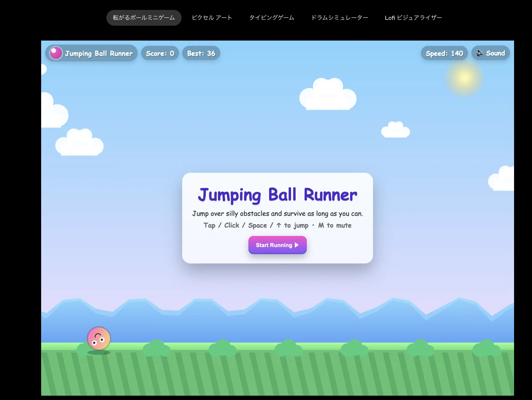
Task: Click the glowing sun in the sky
Action: [x=464, y=78]
